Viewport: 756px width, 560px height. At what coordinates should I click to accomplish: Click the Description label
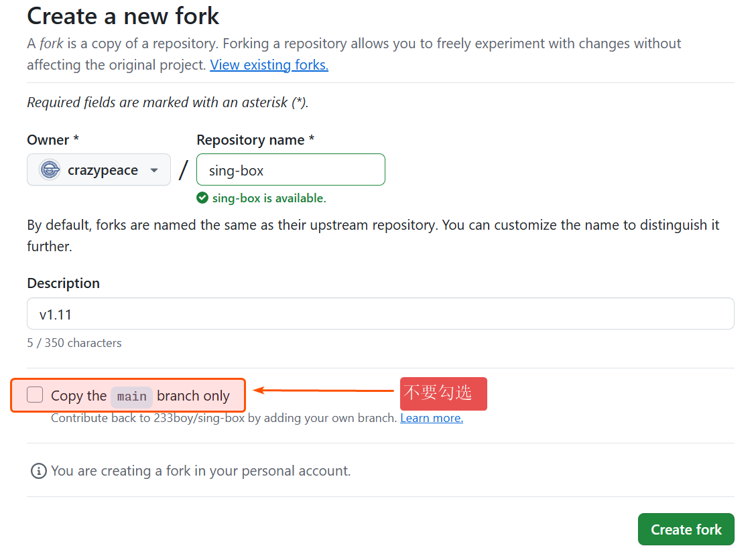(x=63, y=283)
